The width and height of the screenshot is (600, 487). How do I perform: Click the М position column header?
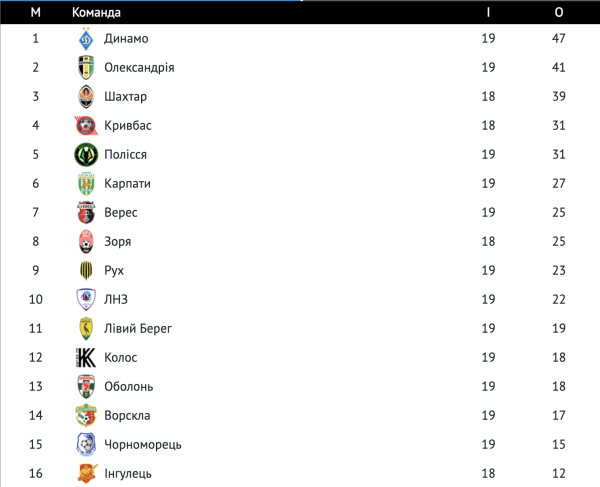[36, 12]
